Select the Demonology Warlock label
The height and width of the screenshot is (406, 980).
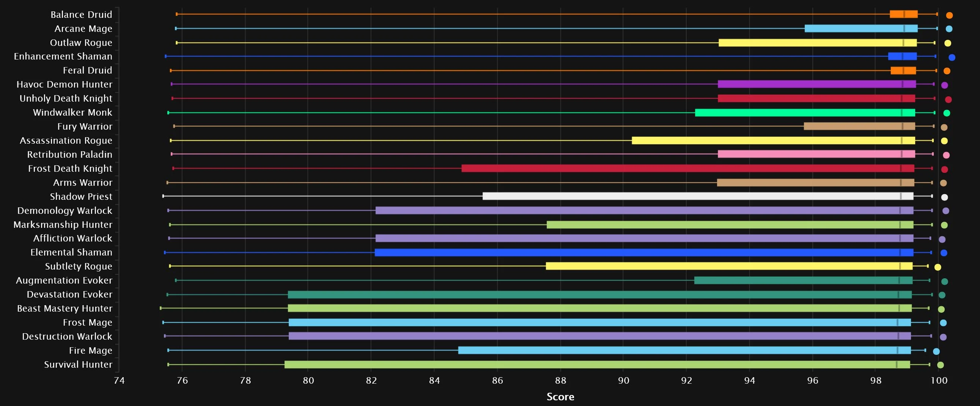tap(64, 211)
